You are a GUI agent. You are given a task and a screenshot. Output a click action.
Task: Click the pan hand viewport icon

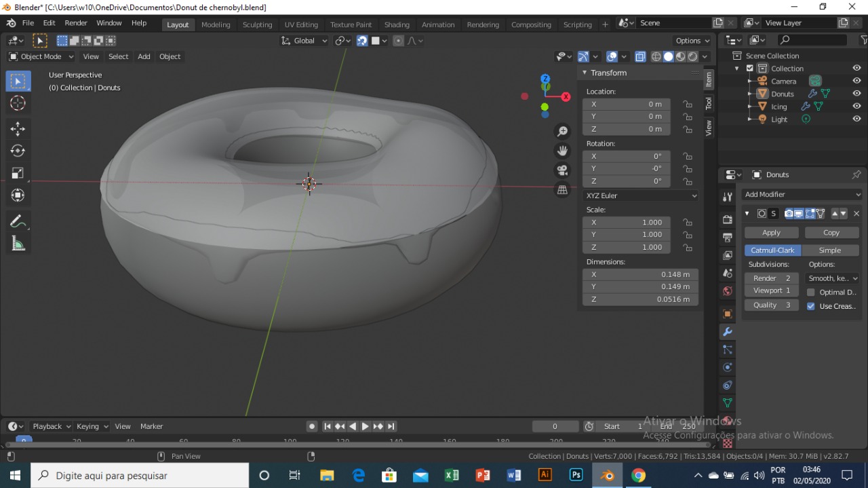(x=562, y=151)
